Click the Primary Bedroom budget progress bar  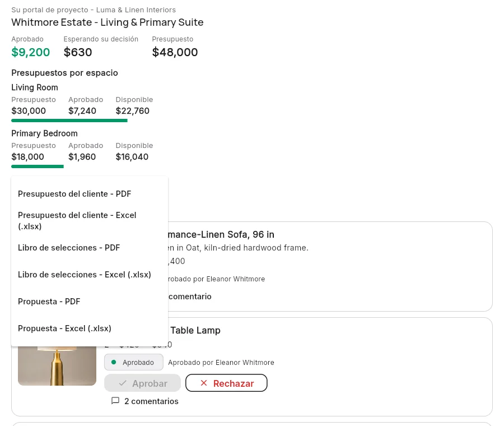coord(38,166)
